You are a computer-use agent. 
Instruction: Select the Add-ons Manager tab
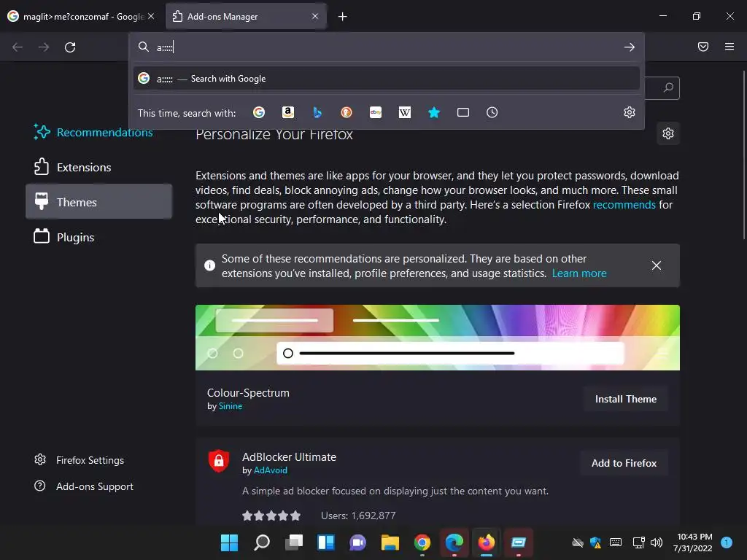click(x=246, y=17)
